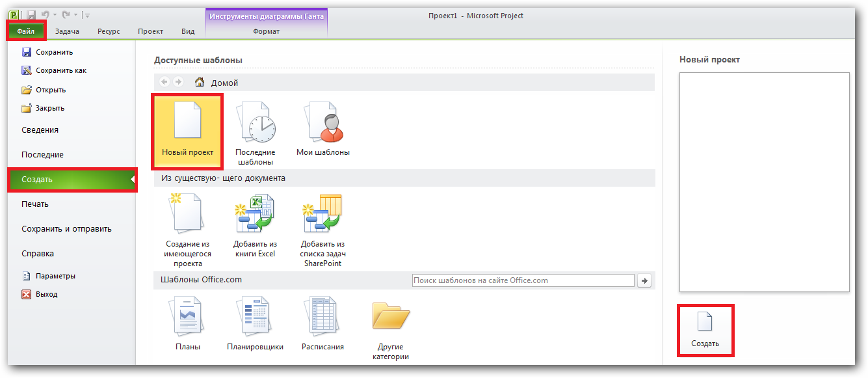Click the Новый проект heading on right
Viewport: 868px width, 378px height.
tap(709, 59)
